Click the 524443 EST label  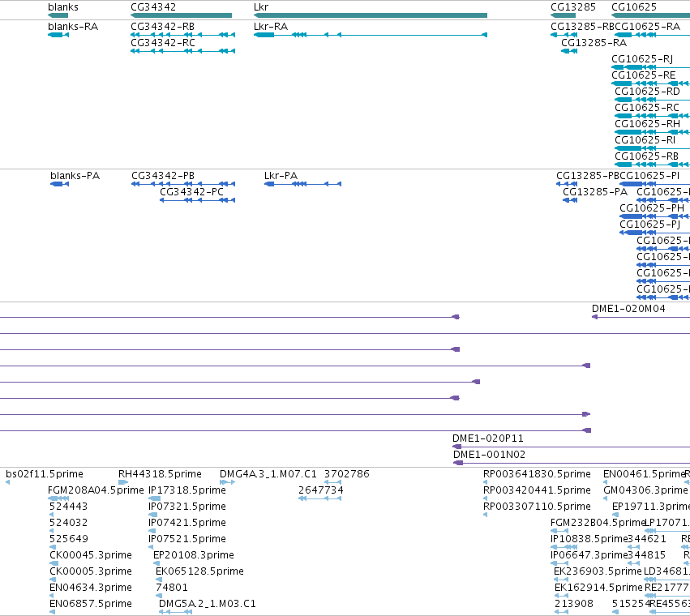click(x=69, y=507)
